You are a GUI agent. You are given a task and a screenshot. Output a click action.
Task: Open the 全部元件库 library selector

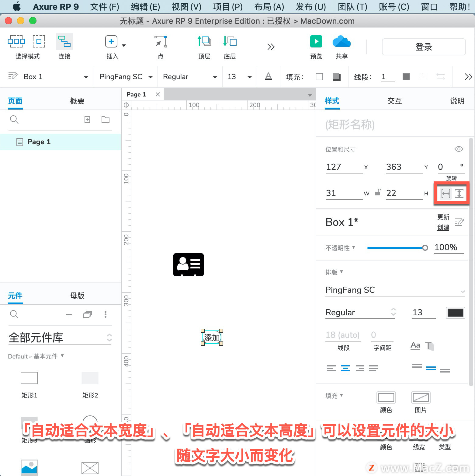pos(60,338)
